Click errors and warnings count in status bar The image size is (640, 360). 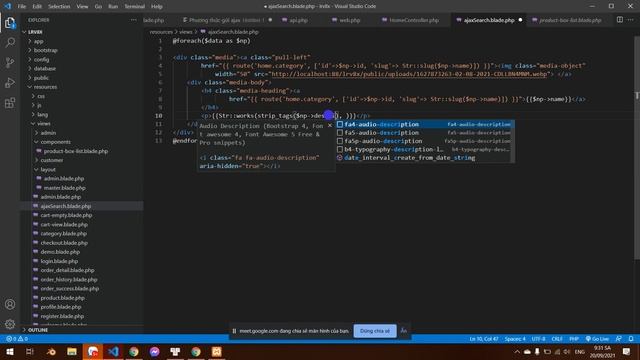(17, 339)
